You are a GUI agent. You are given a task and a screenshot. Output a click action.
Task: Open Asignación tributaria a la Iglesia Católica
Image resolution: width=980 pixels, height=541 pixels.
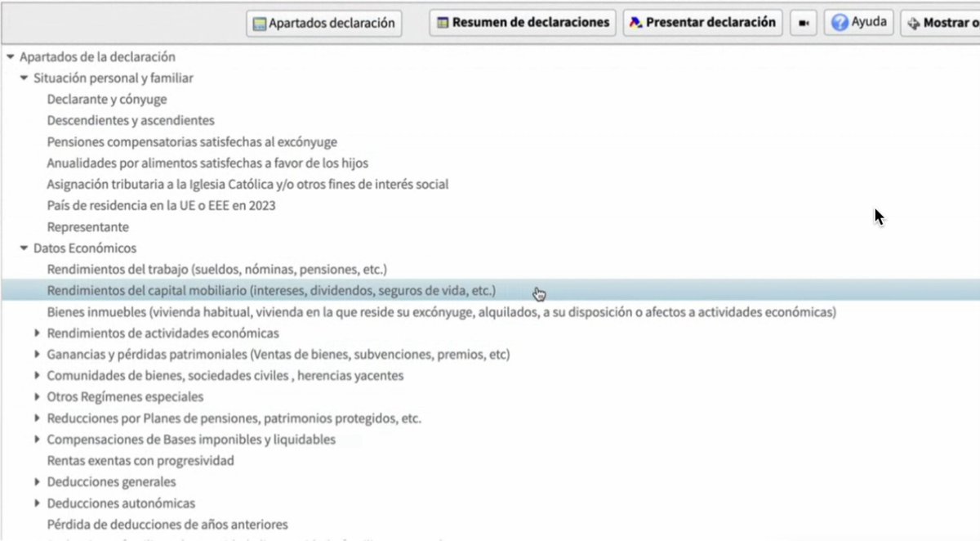pos(247,185)
